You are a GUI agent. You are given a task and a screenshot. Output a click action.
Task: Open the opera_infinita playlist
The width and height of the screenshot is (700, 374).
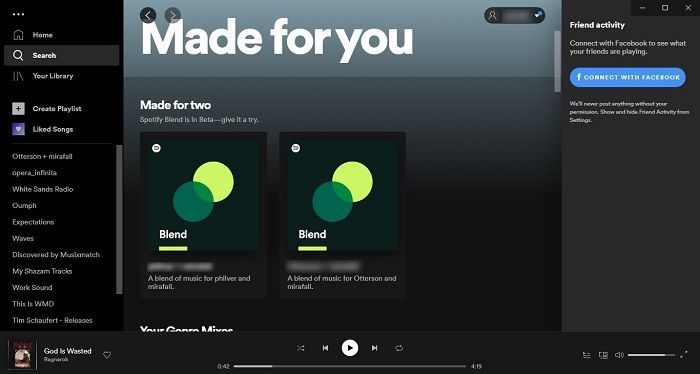(34, 173)
